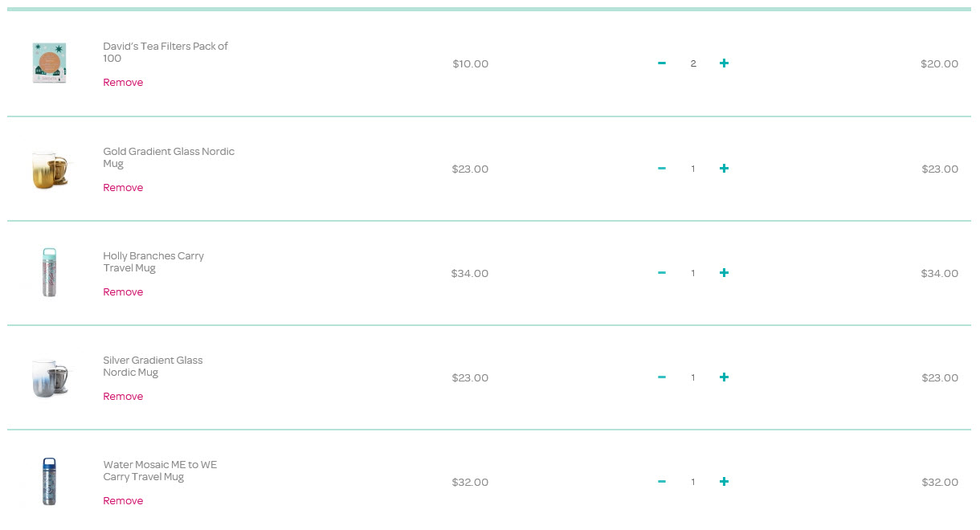
Task: Open David's Tea Filters product image
Action: tap(50, 63)
